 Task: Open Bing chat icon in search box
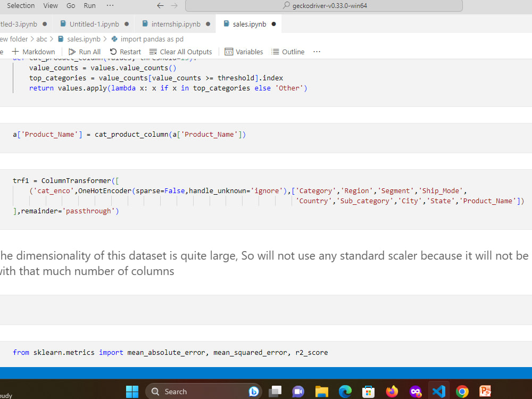pos(253,392)
